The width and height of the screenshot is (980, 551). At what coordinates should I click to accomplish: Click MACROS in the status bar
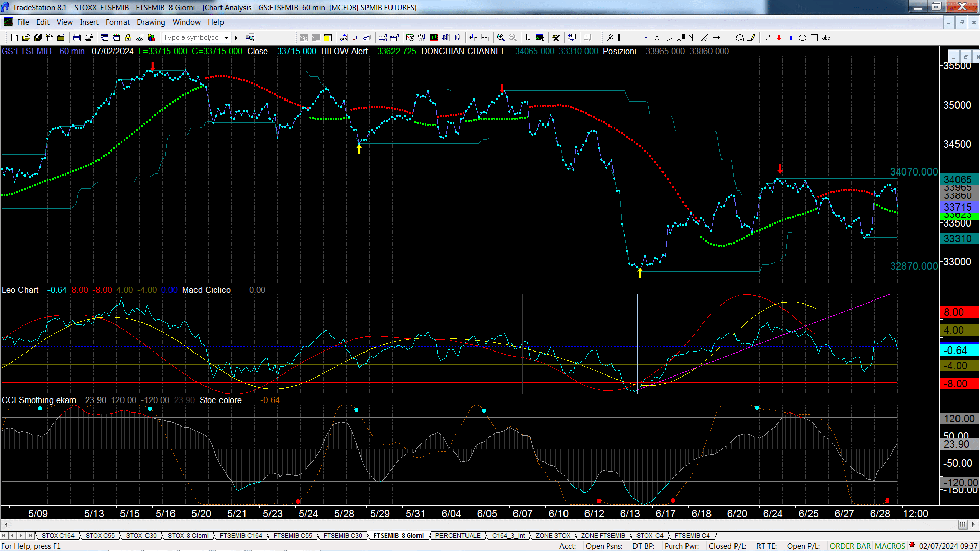pos(890,546)
